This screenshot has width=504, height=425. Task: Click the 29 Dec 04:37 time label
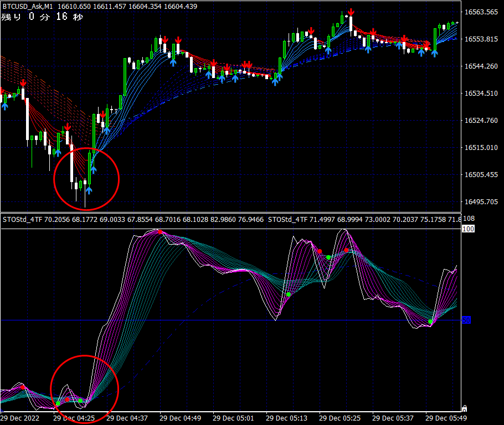tap(127, 418)
